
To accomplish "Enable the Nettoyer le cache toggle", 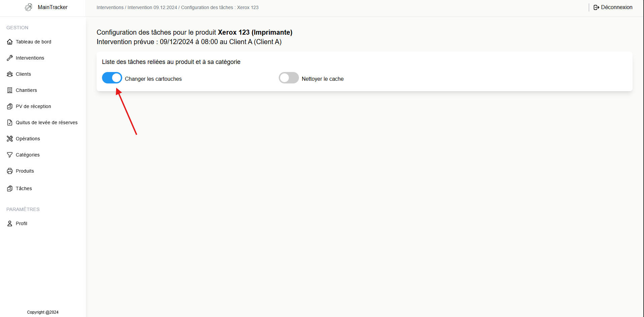I will click(x=289, y=78).
